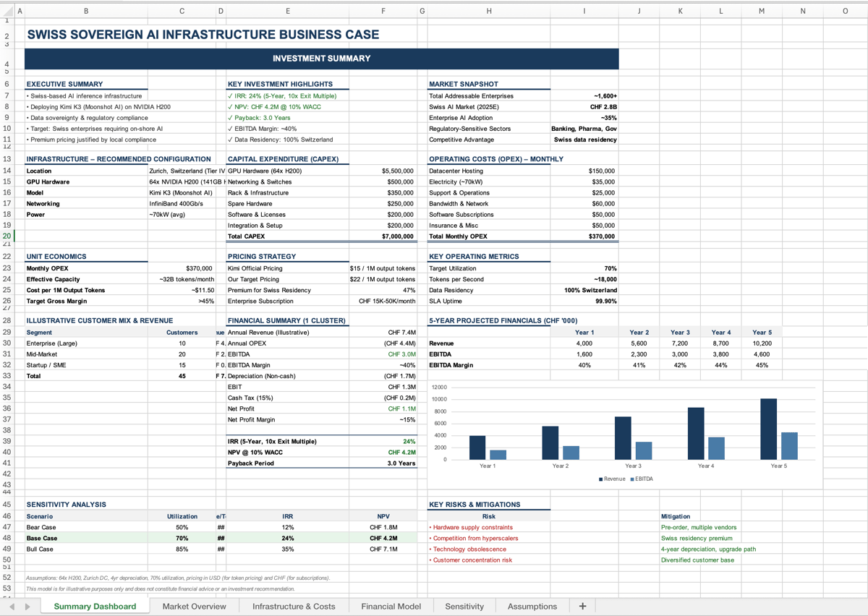
Task: Click the 'CHF 1.1M' Net Profit cell
Action: pyautogui.click(x=383, y=408)
